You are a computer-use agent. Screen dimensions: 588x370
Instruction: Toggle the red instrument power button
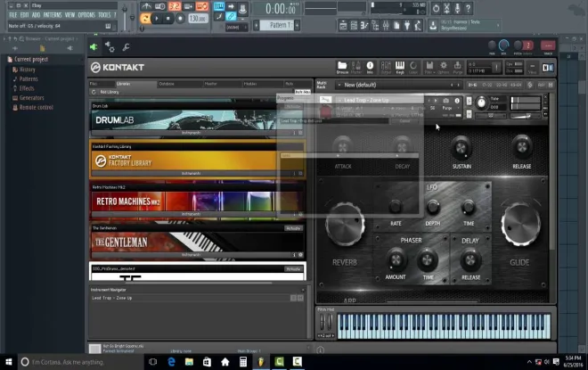tap(325, 111)
